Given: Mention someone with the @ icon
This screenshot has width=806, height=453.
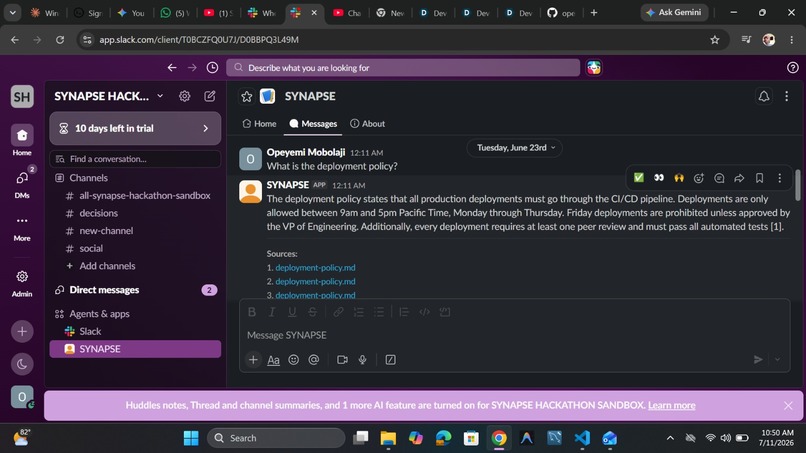Looking at the screenshot, I should 314,359.
